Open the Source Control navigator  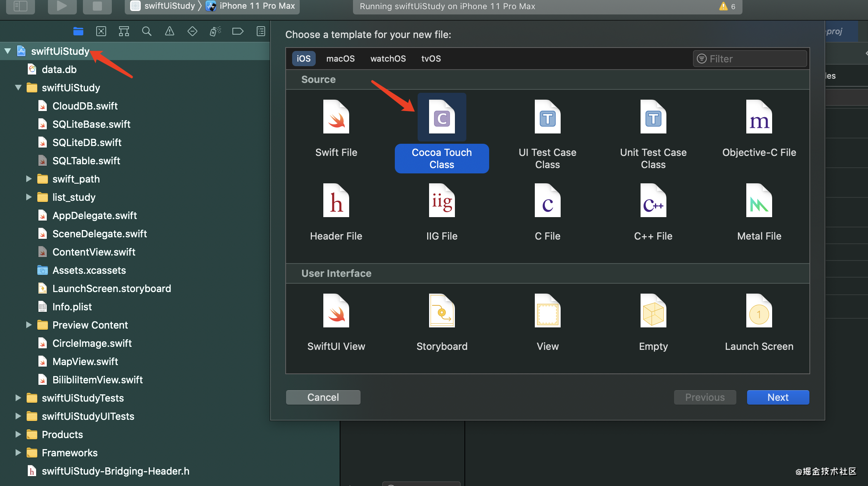click(101, 31)
